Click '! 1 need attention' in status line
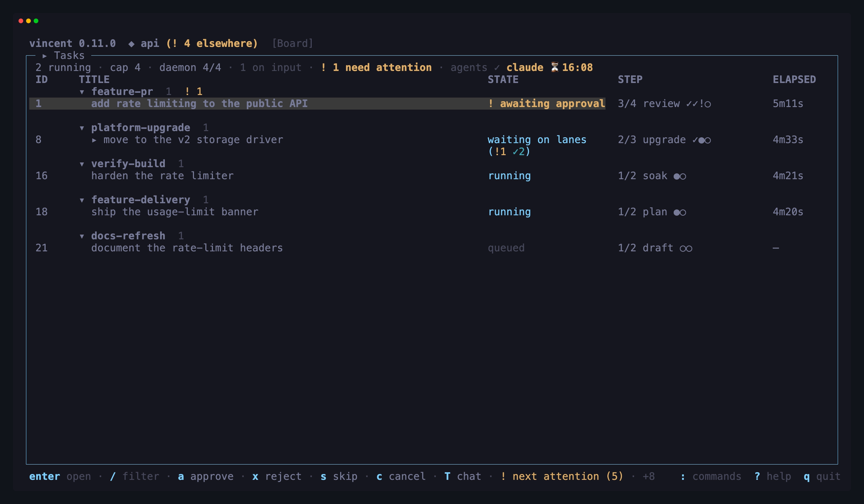Viewport: 864px width, 504px height. tap(376, 67)
